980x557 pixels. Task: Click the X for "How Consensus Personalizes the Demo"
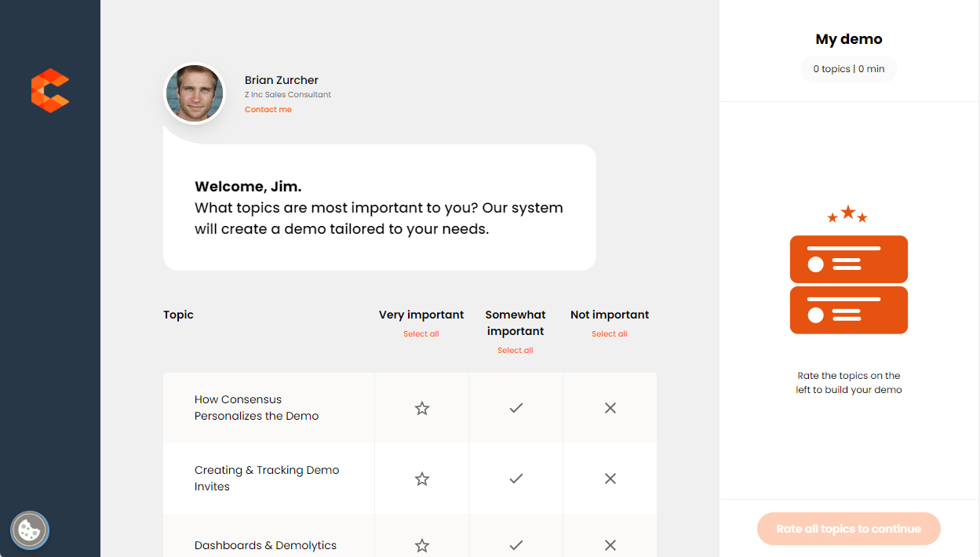click(x=610, y=408)
